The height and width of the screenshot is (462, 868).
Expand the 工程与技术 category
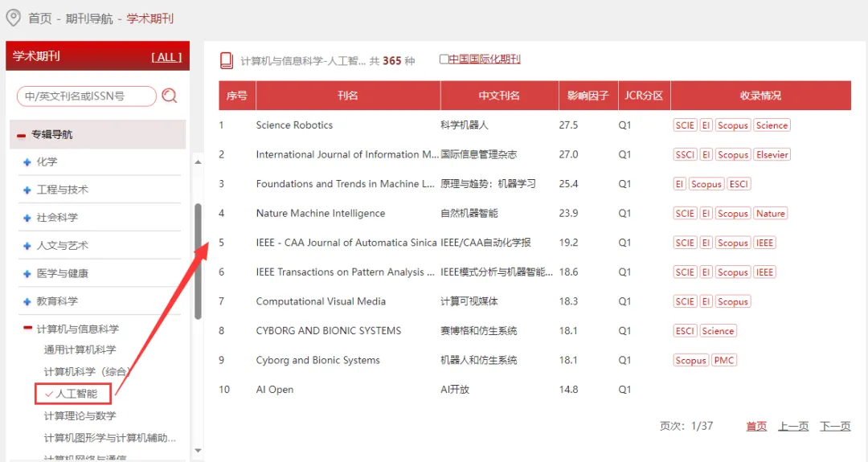pos(27,190)
